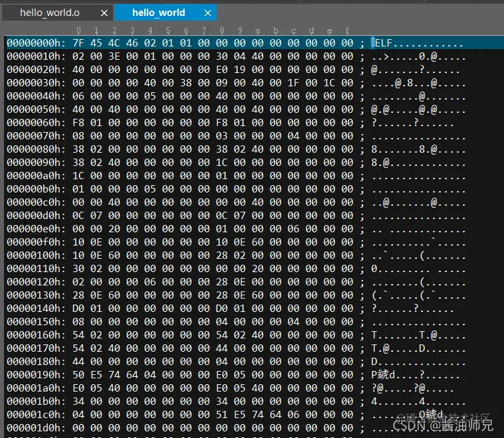Click address 00000180h
Image resolution: width=504 pixels, height=438 pixels.
tap(36, 362)
